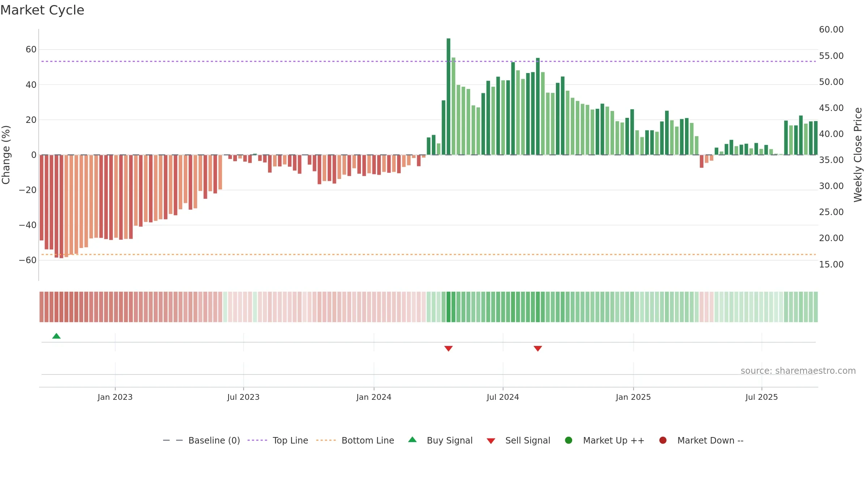Screen dimensions: 868x488
Task: Click the Baseline (0) legend entry
Action: pos(201,440)
